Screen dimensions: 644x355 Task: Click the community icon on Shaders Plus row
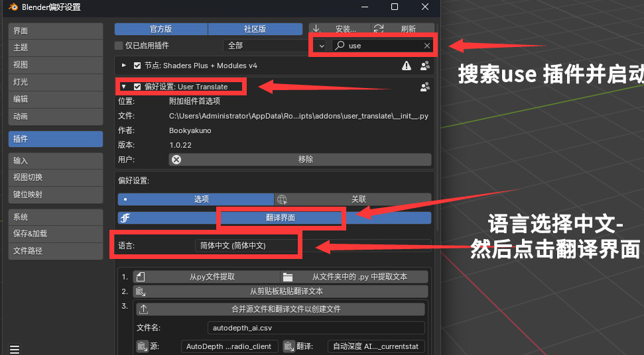click(x=425, y=66)
